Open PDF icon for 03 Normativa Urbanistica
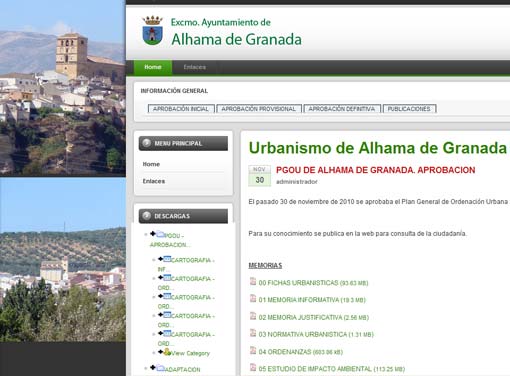510x376 pixels. tap(253, 333)
